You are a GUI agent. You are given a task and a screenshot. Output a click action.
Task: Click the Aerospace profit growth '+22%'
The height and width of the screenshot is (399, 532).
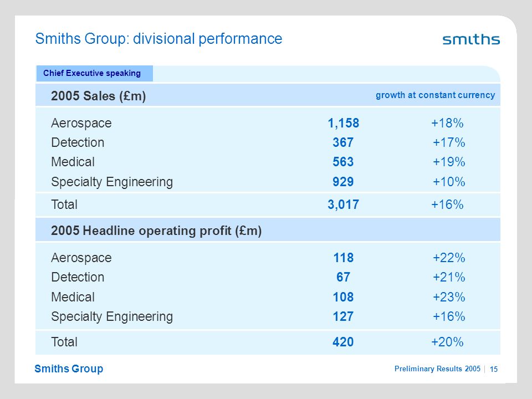pos(449,258)
